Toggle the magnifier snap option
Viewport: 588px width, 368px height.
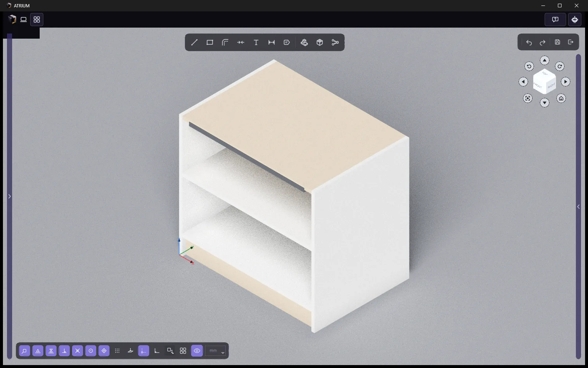tap(25, 351)
